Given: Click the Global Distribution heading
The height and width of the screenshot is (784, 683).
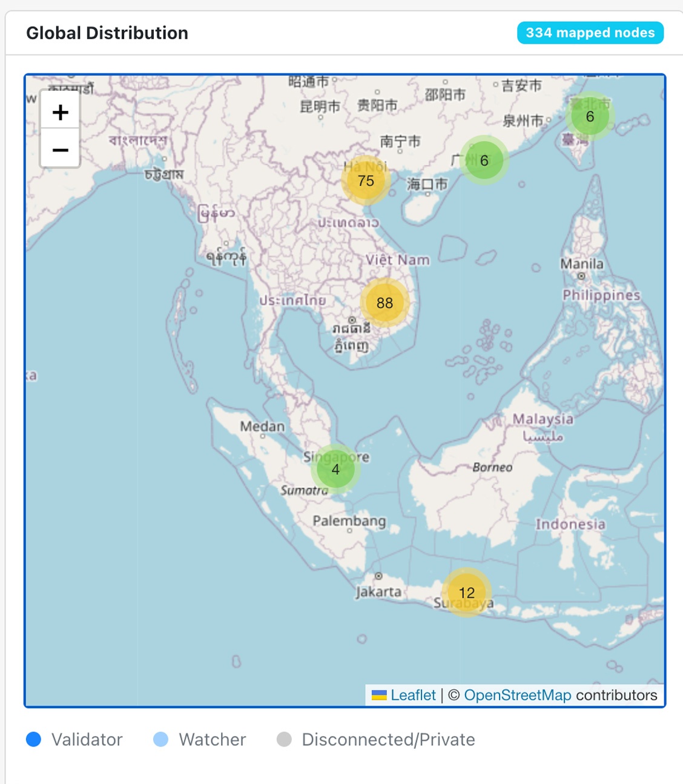Looking at the screenshot, I should point(107,33).
